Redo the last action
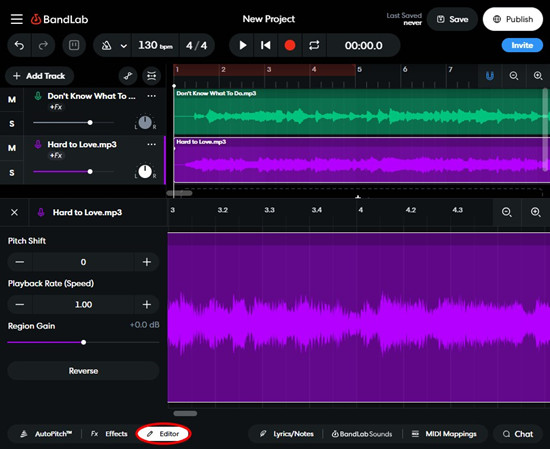This screenshot has height=449, width=550. 43,45
